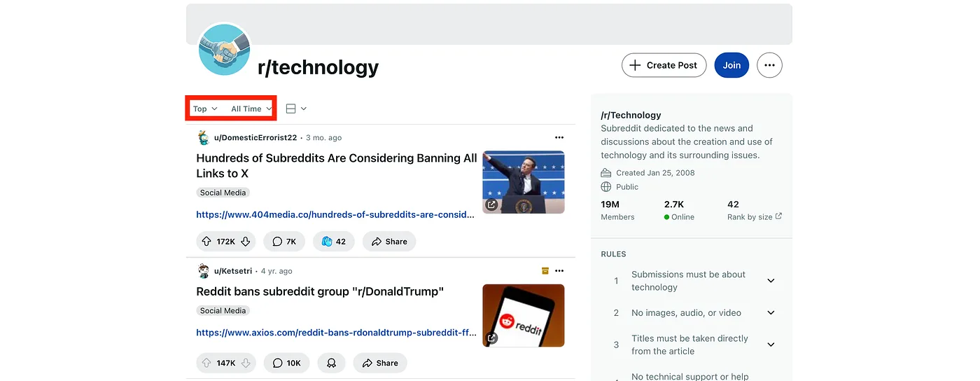Click u/DomesticErrorist22 avatar icon

coord(204,137)
